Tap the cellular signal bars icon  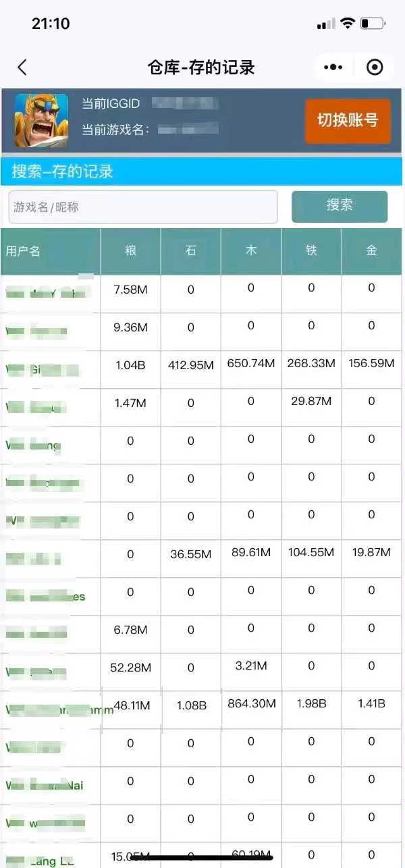point(326,24)
